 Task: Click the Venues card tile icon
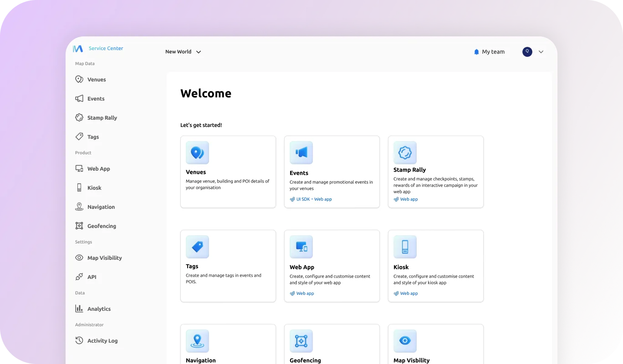(197, 152)
